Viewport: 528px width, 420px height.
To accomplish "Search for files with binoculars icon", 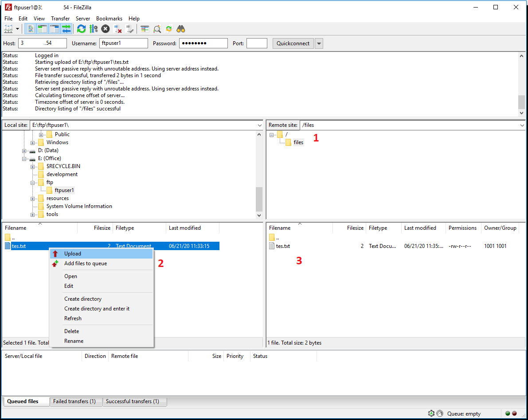I will click(181, 29).
